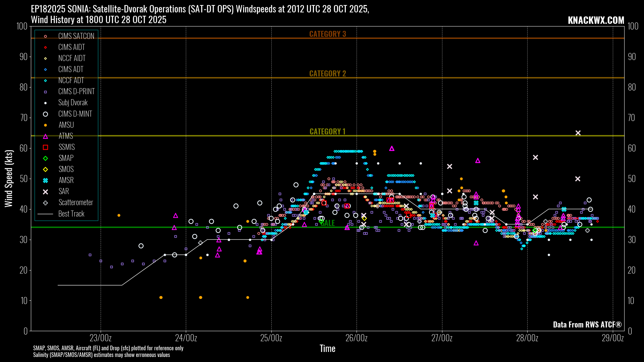The height and width of the screenshot is (362, 644).
Task: Click the CIMS SATCON legend marker
Action: pos(46,36)
